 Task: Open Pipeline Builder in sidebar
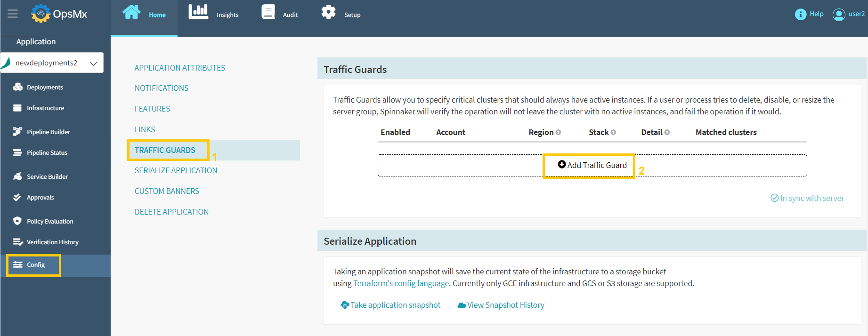[x=48, y=132]
